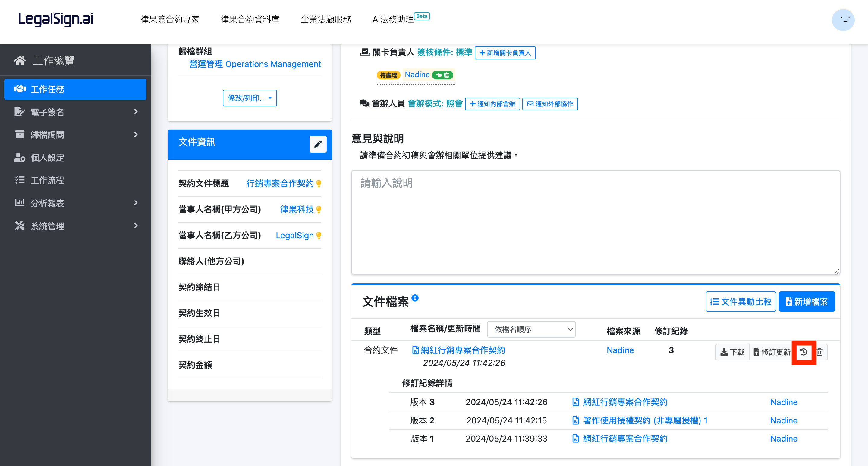Click the LegalSign party name value

click(x=294, y=235)
